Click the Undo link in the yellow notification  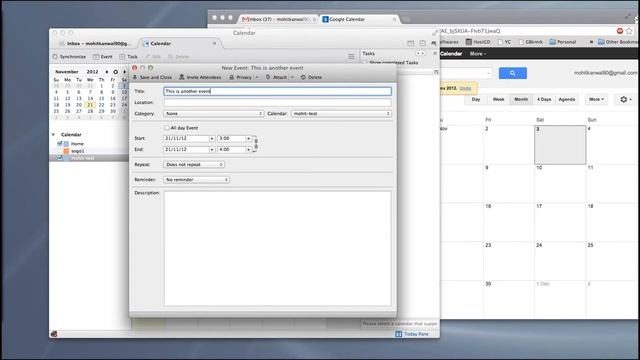point(465,88)
